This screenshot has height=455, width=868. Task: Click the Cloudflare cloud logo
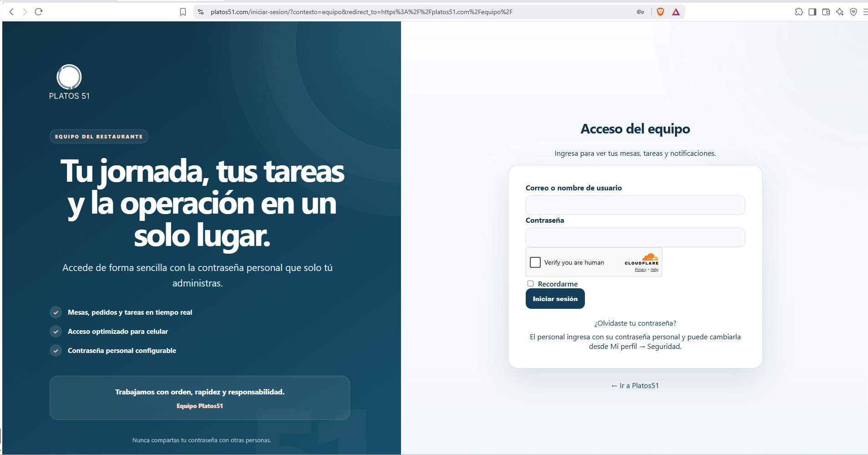650,257
